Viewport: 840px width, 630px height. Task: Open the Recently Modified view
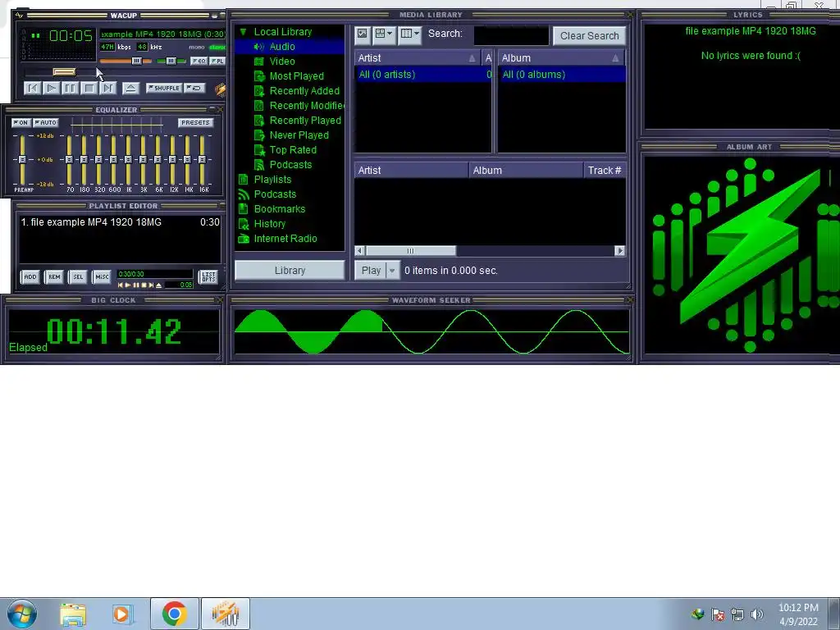[307, 106]
